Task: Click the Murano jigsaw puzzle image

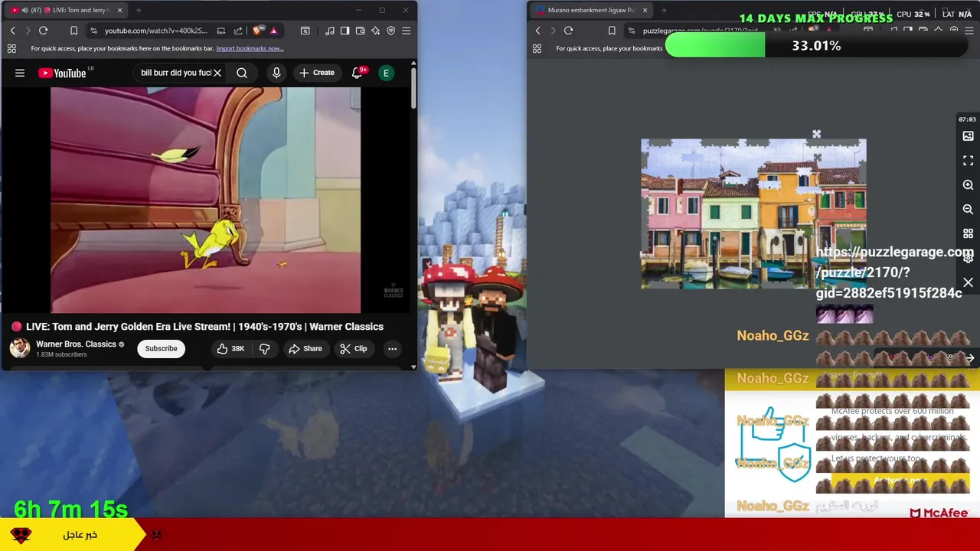Action: pos(753,214)
